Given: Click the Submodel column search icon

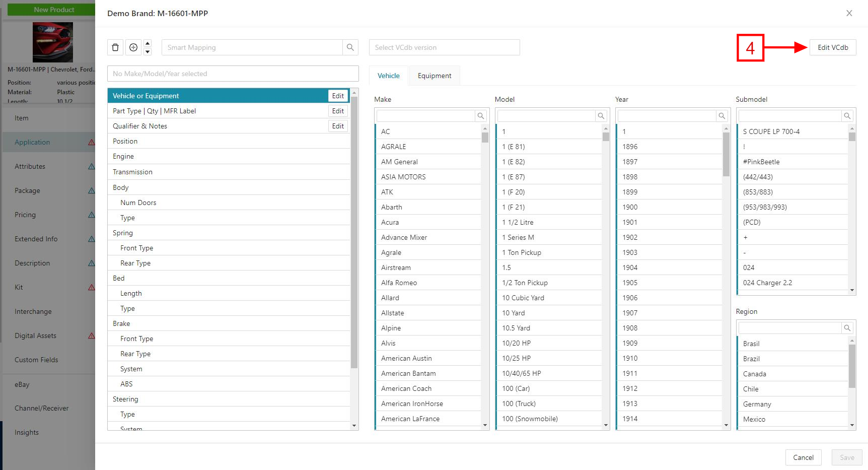Looking at the screenshot, I should [847, 116].
